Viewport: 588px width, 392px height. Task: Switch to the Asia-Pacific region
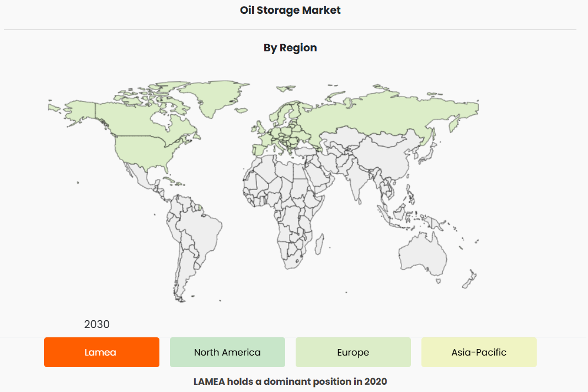pyautogui.click(x=479, y=352)
